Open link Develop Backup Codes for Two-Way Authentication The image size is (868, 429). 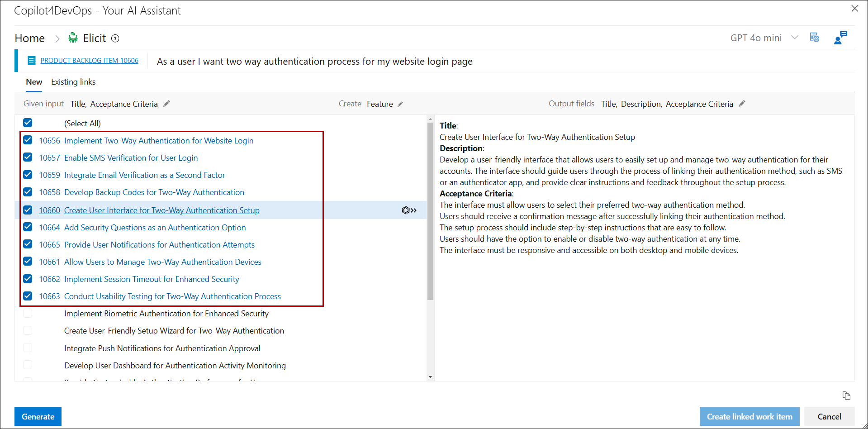pyautogui.click(x=154, y=192)
